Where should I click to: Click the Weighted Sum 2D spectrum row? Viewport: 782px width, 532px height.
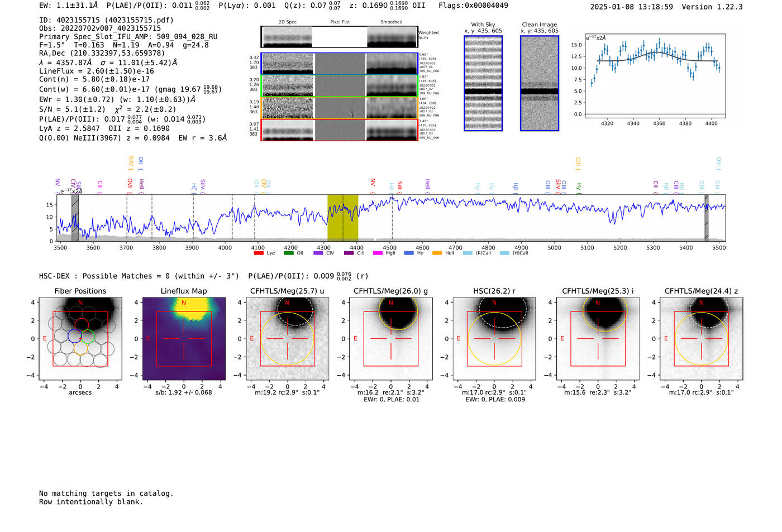click(x=340, y=37)
